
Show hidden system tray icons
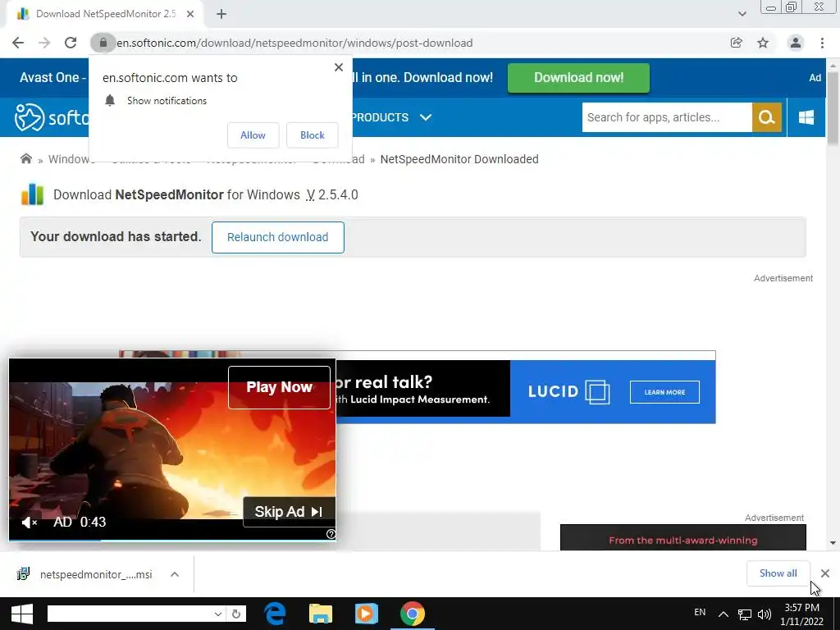(724, 614)
